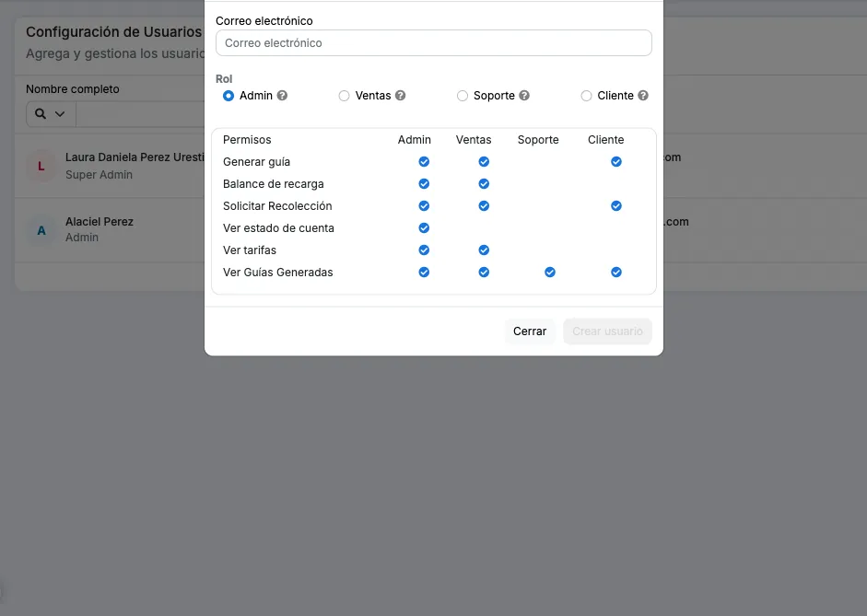Click the Ver Guías Generadas checkmark under Soporte
Screen dimensions: 867x616
(x=550, y=273)
